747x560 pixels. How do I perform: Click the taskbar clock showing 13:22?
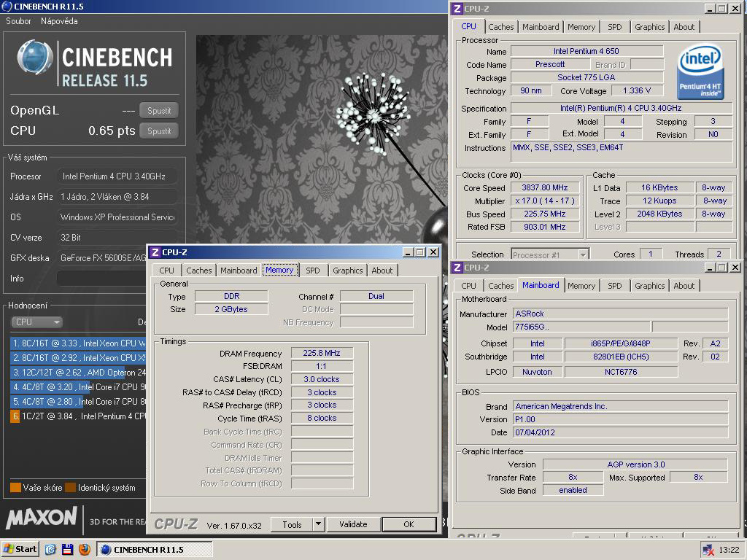coord(729,550)
